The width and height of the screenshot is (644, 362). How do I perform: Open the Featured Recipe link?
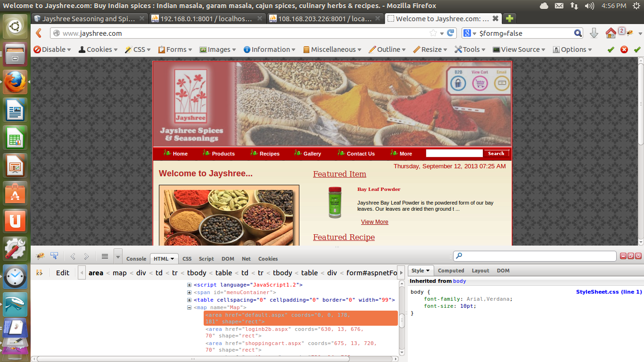point(344,237)
